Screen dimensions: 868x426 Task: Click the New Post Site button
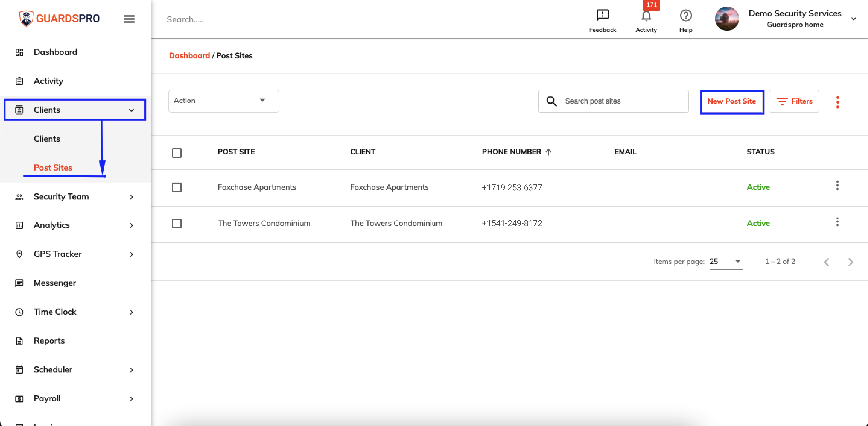point(732,102)
